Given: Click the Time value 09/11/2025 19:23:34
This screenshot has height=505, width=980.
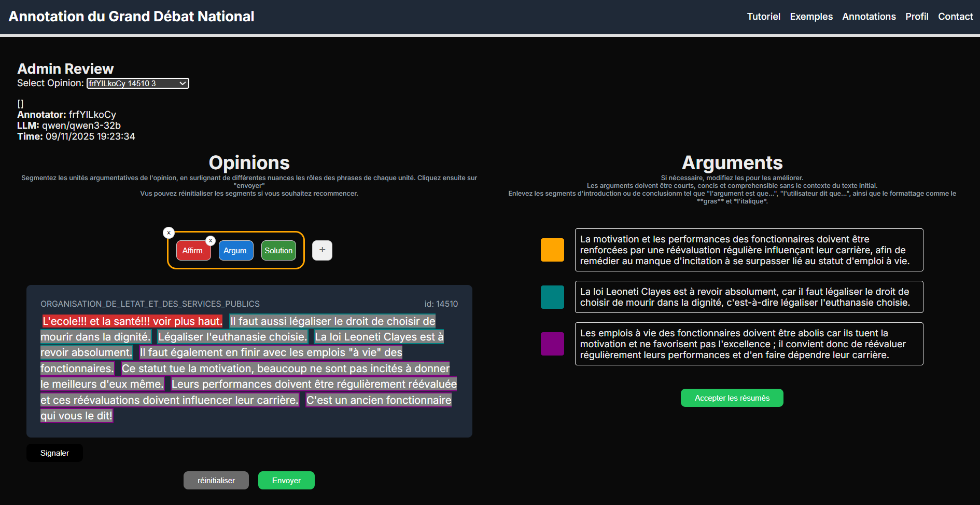Looking at the screenshot, I should point(90,137).
